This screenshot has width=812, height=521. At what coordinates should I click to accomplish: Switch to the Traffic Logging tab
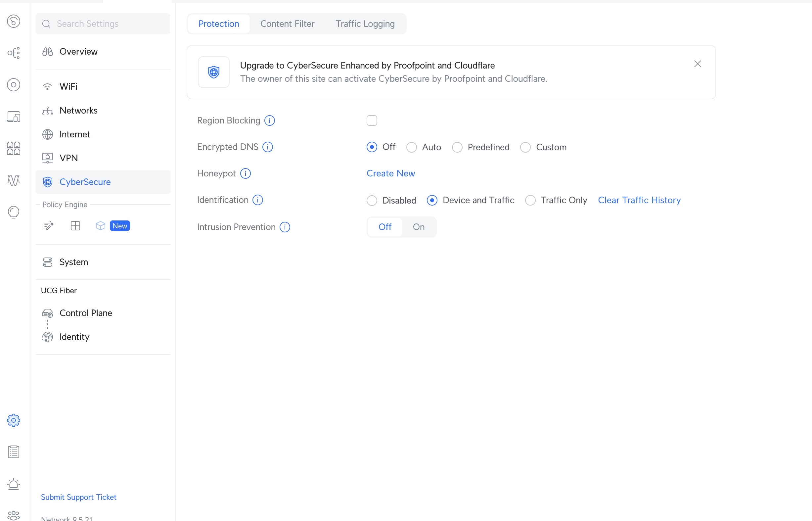pos(365,24)
